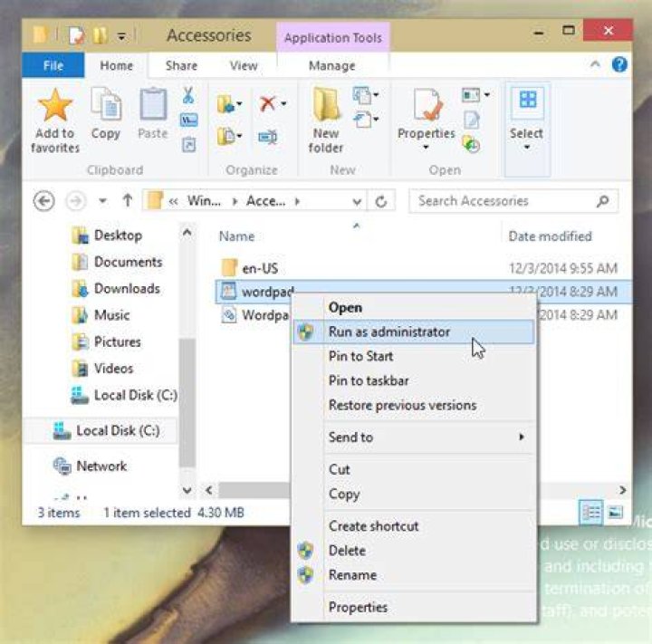Choose Restore previous versions

pos(413,405)
